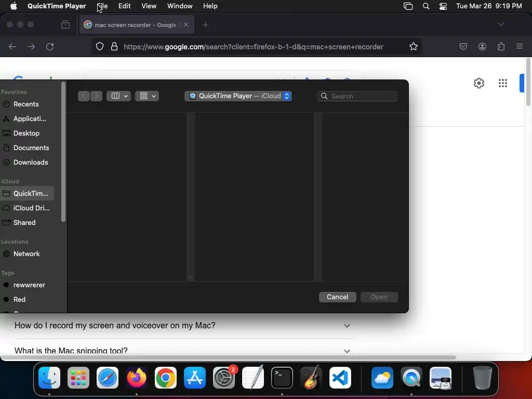Image resolution: width=532 pixels, height=399 pixels.
Task: Open the Edit menu
Action: (125, 6)
